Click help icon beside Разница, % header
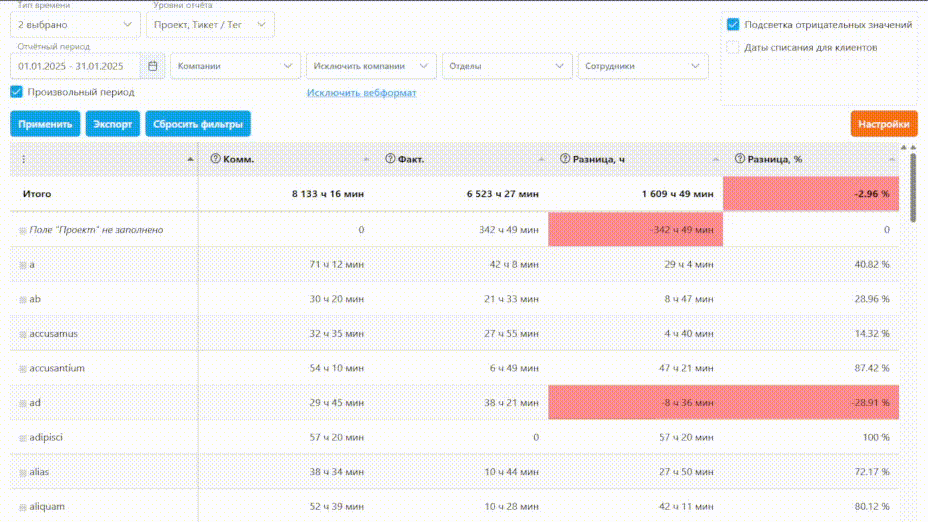Screen dimensions: 928x522 point(740,159)
